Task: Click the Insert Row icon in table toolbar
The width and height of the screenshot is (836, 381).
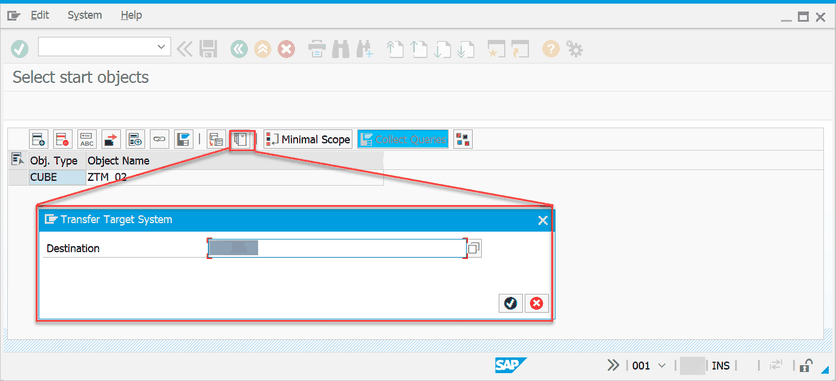Action: tap(39, 140)
